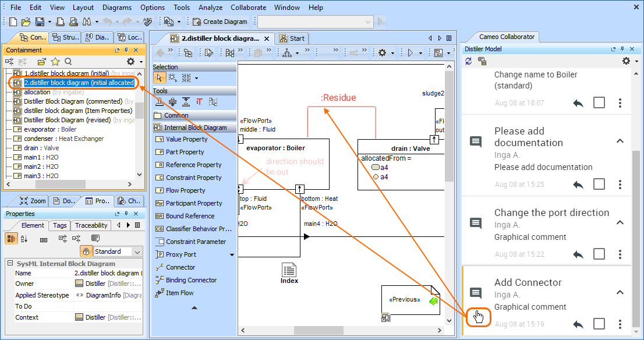Check the Please add documentation comment checkbox
644x340 pixels.
(x=599, y=185)
